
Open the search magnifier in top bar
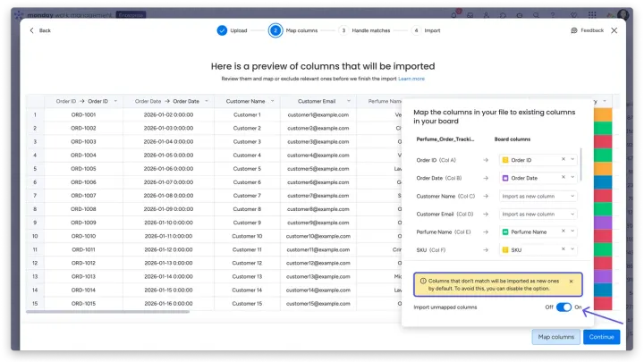click(536, 15)
